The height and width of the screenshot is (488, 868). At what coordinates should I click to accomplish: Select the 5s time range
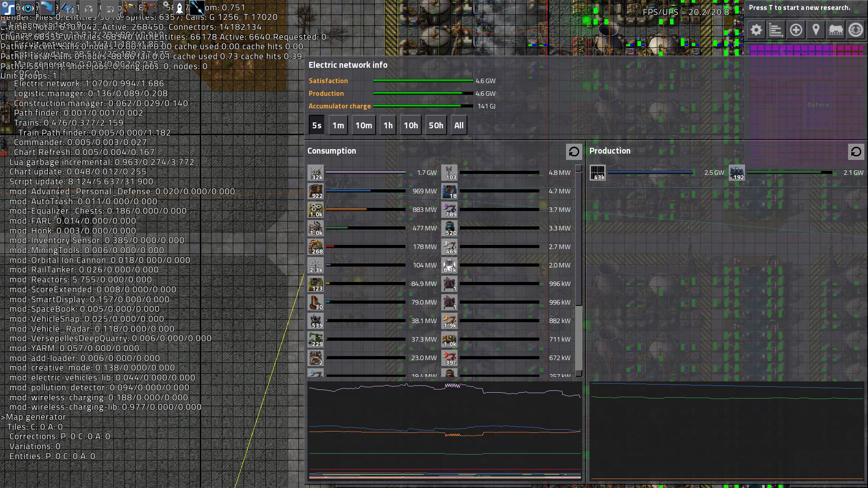316,126
